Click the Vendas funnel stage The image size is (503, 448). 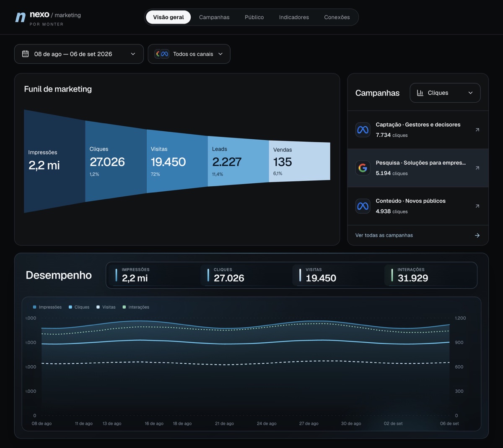pyautogui.click(x=300, y=161)
